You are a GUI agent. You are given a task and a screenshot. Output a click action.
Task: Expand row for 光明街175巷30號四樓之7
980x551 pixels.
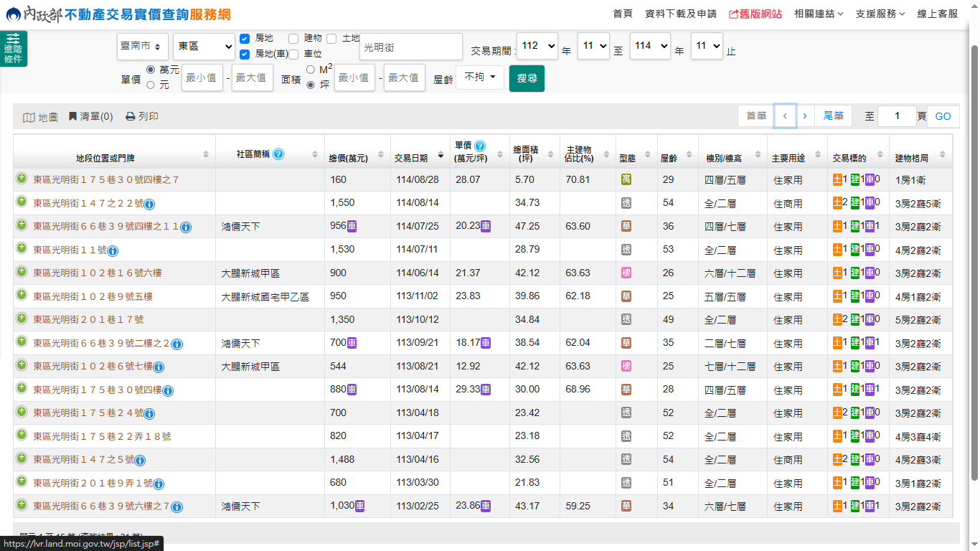click(22, 179)
